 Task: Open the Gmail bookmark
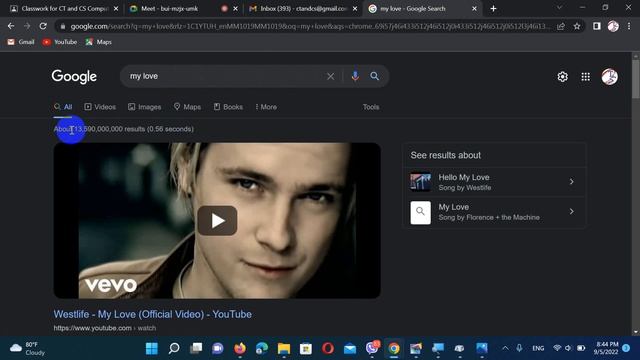(21, 42)
